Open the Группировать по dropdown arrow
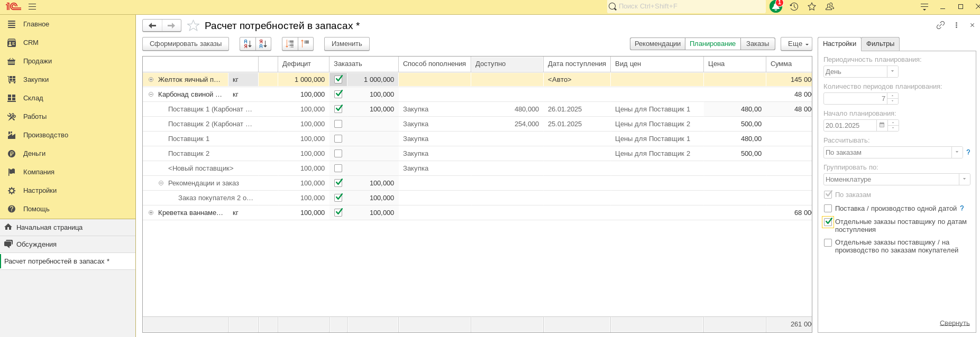980x337 pixels. point(965,179)
